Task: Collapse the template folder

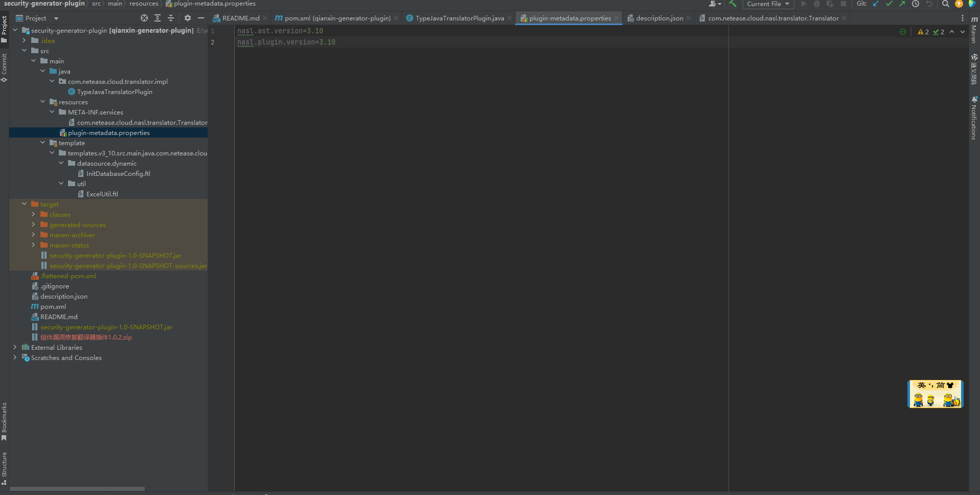Action: 43,143
